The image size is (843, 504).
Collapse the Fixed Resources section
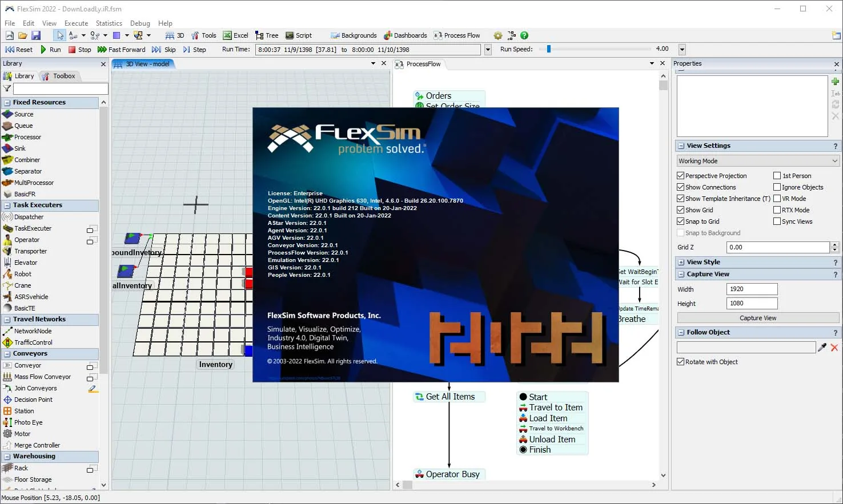point(7,103)
